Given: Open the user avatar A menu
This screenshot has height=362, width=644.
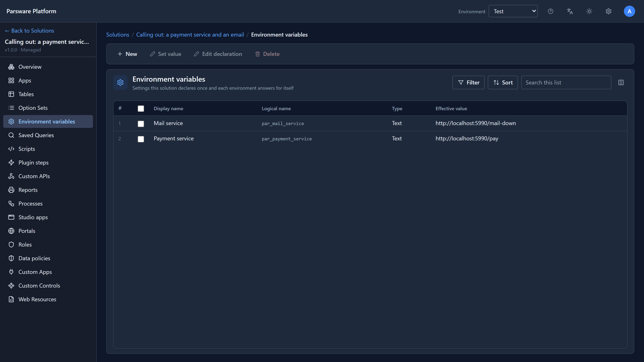Looking at the screenshot, I should [629, 11].
